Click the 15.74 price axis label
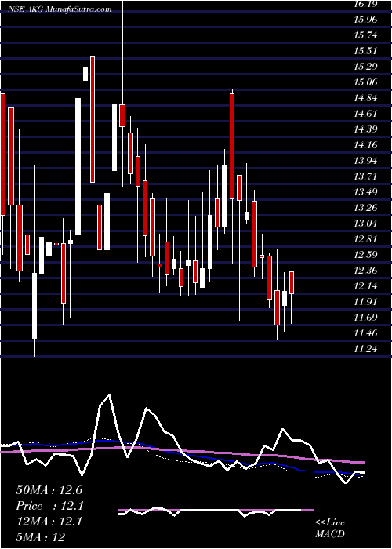The width and height of the screenshot is (392, 549). pyautogui.click(x=365, y=35)
